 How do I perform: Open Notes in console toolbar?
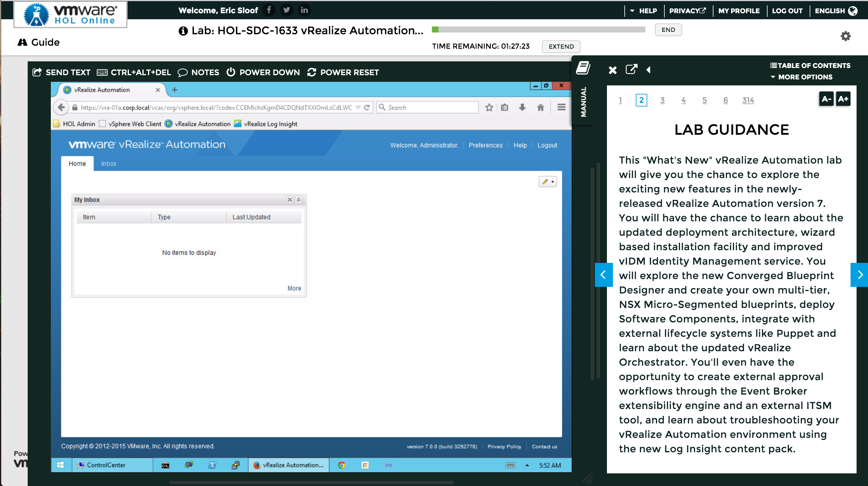point(199,72)
